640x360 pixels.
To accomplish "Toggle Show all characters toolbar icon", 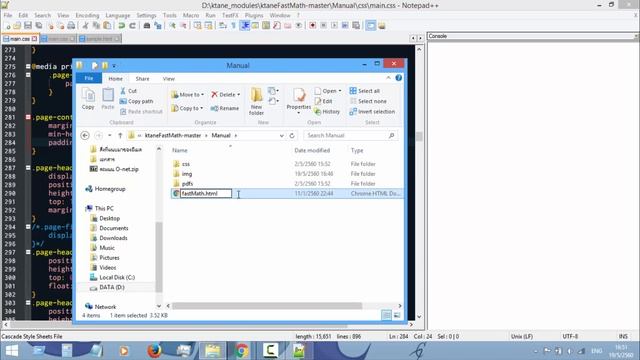I will (x=234, y=26).
